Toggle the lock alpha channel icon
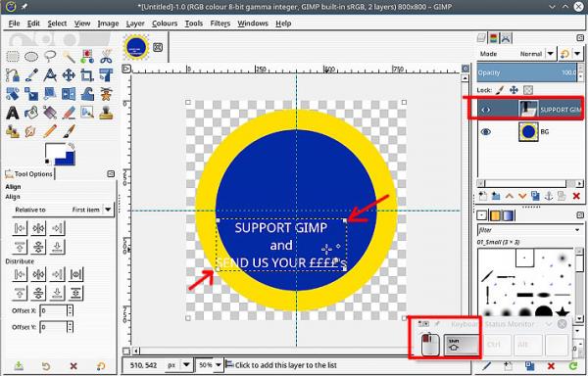Image resolution: width=588 pixels, height=376 pixels. pyautogui.click(x=528, y=90)
